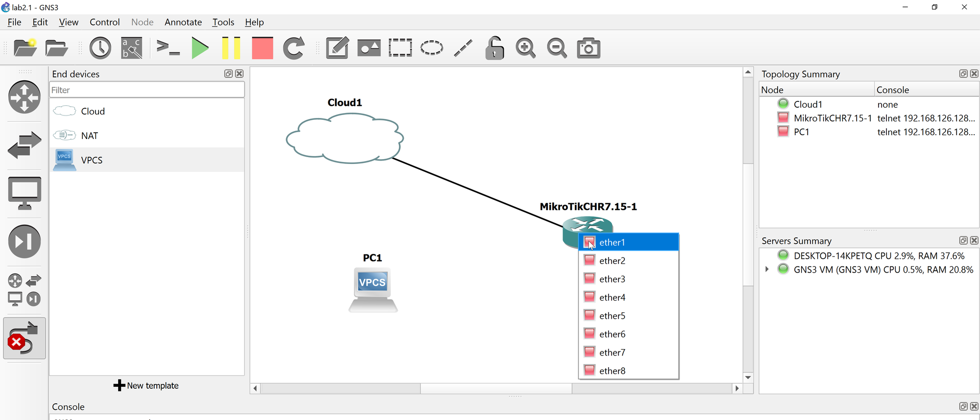Open manage snapshots clock icon
Screen dimensions: 980x420
tap(100, 48)
